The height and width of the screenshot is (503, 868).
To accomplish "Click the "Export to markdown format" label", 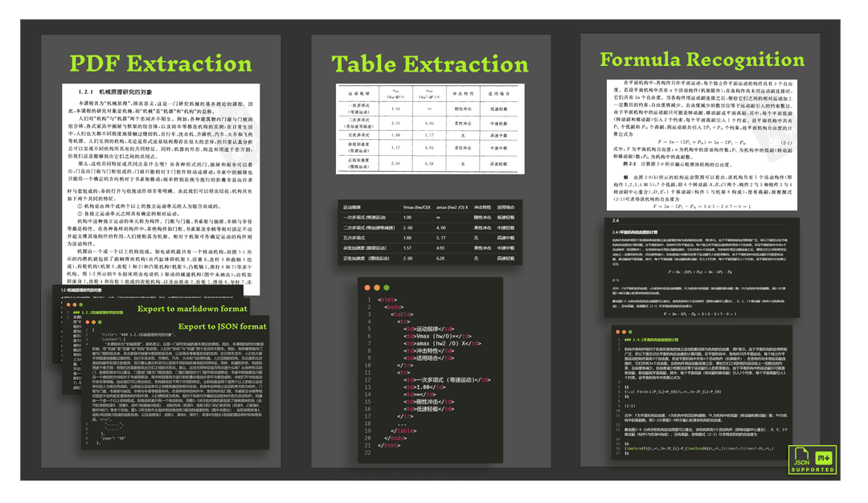I will (192, 309).
